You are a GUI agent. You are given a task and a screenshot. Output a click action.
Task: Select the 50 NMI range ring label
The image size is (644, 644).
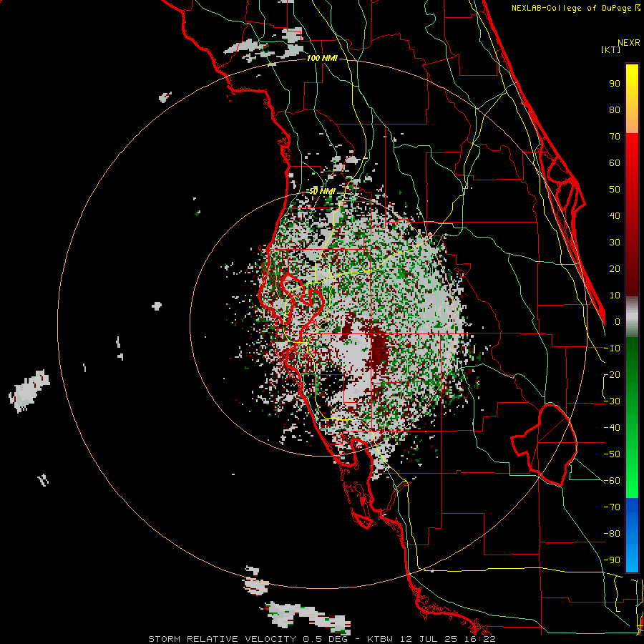[x=322, y=191]
